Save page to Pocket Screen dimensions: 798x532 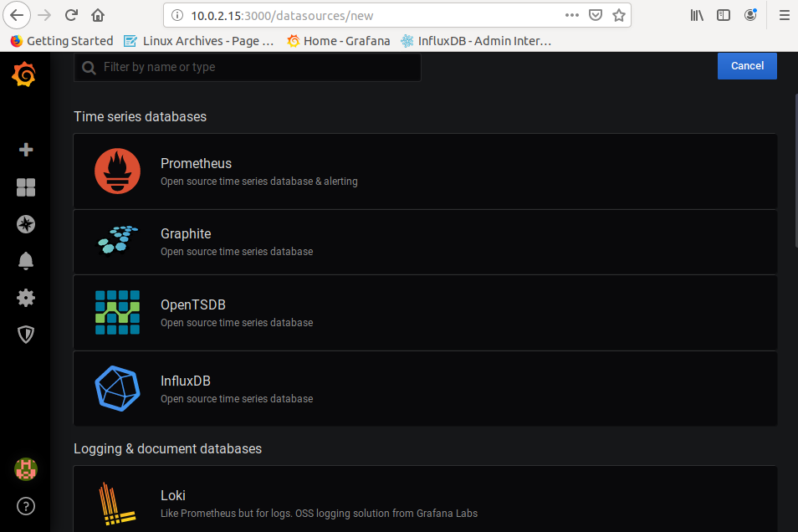pos(596,15)
